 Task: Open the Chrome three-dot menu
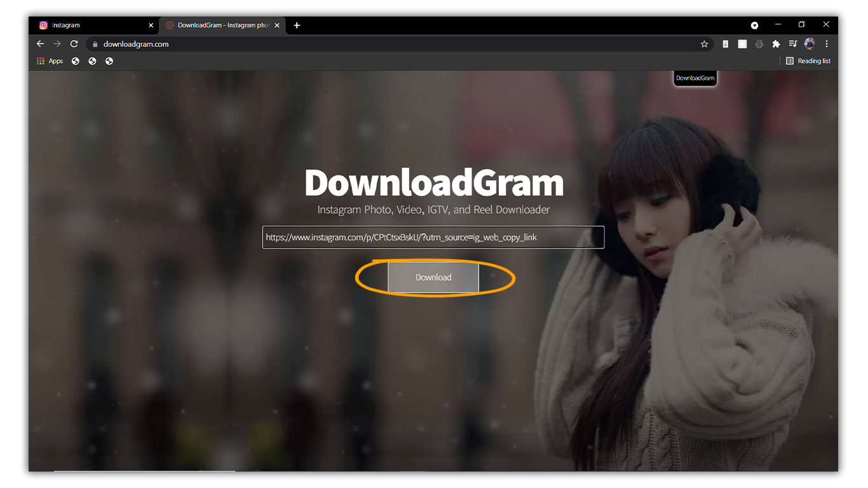[827, 44]
